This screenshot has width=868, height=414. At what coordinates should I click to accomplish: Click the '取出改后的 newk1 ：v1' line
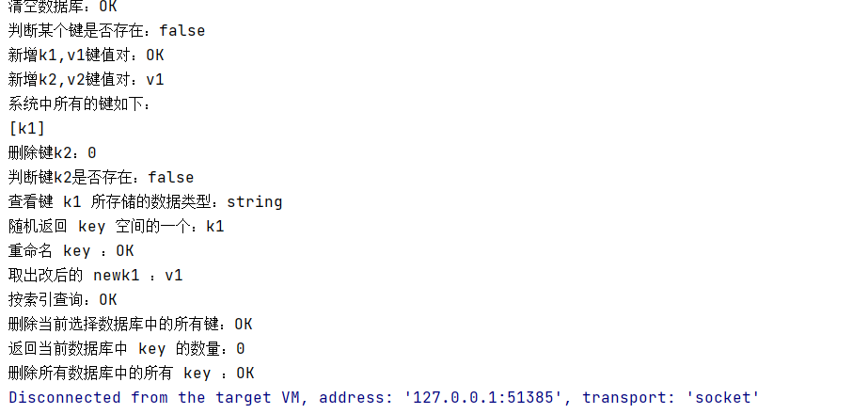(96, 275)
